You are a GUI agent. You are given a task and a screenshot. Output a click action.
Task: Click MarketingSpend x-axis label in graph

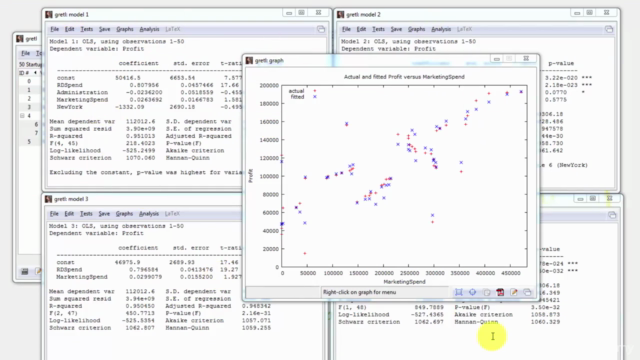coord(404,282)
